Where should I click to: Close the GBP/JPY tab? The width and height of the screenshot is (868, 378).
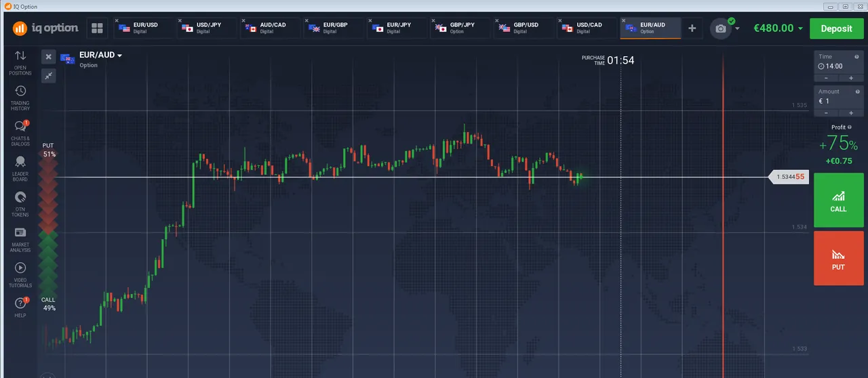(434, 20)
